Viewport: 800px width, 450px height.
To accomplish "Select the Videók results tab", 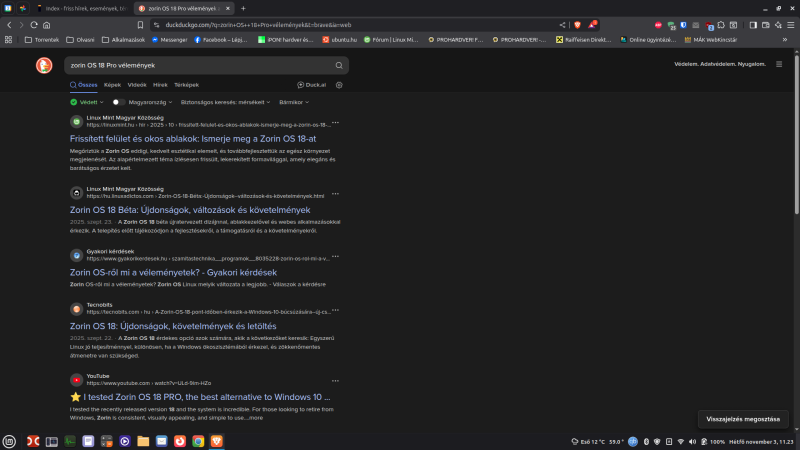I will (x=137, y=85).
